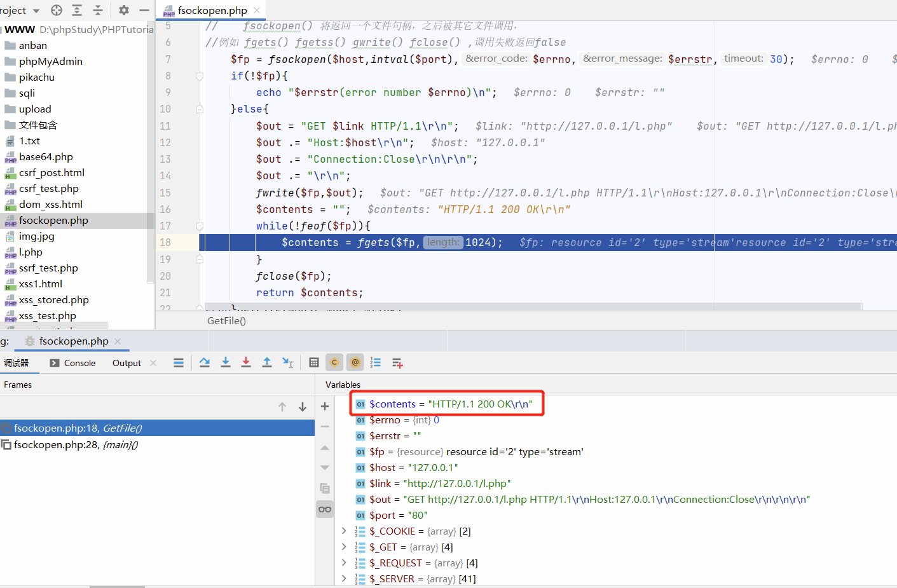Show execution point in debugger toolbar
The image size is (897, 588).
[x=179, y=362]
